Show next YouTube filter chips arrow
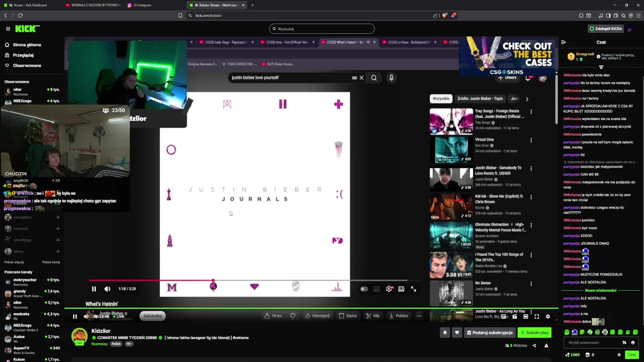This screenshot has width=644, height=362. coord(527,99)
